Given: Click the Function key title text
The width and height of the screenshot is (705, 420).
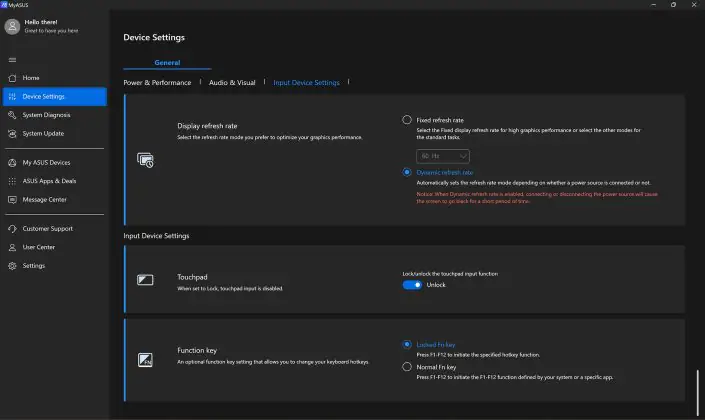Looking at the screenshot, I should [197, 351].
